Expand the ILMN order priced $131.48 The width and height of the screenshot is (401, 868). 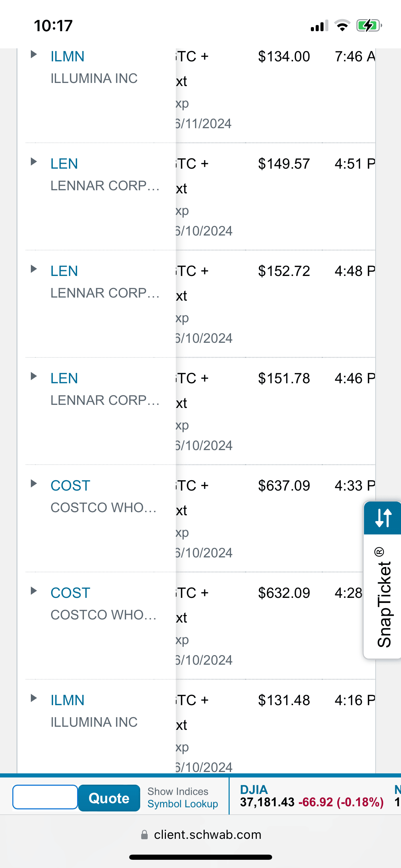(x=34, y=698)
